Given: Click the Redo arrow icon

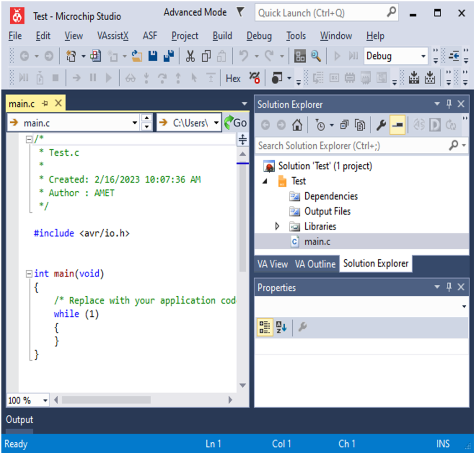Looking at the screenshot, I should [269, 56].
